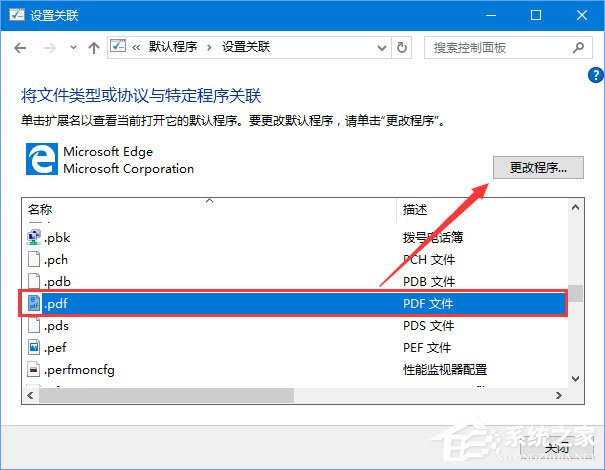Open the recent locations dropdown arrow

pos(73,48)
